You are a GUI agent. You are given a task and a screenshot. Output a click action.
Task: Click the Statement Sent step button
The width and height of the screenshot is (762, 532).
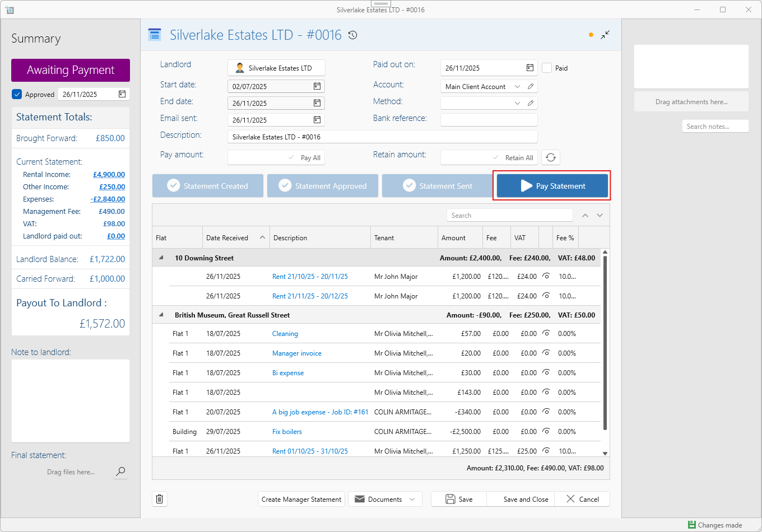point(438,186)
